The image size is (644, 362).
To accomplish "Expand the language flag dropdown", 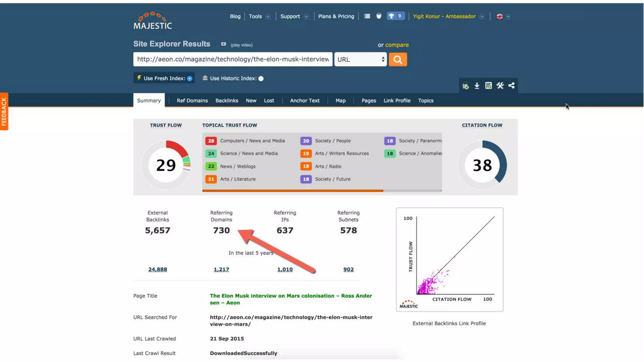I will pyautogui.click(x=508, y=17).
